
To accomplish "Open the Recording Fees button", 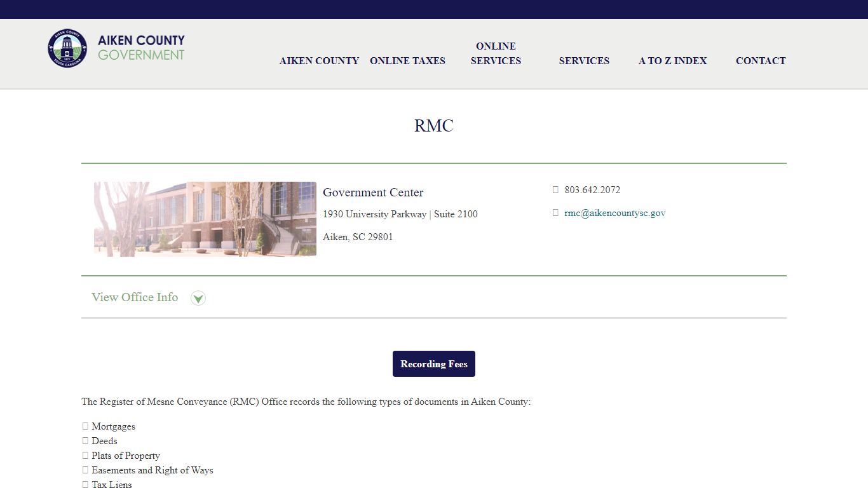I will coord(434,364).
